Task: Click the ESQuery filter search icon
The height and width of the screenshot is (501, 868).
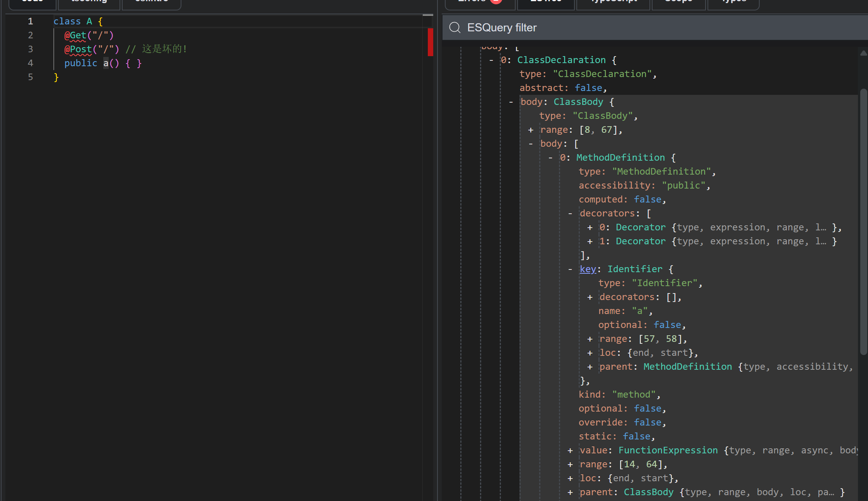Action: pos(455,27)
